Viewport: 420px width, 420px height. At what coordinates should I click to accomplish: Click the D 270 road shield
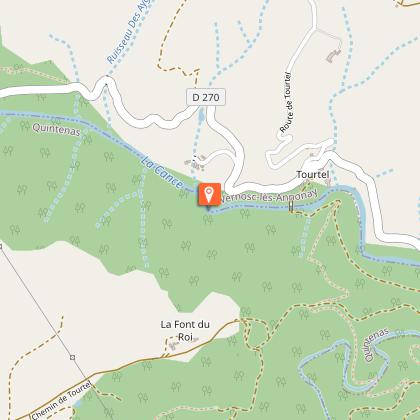206,97
